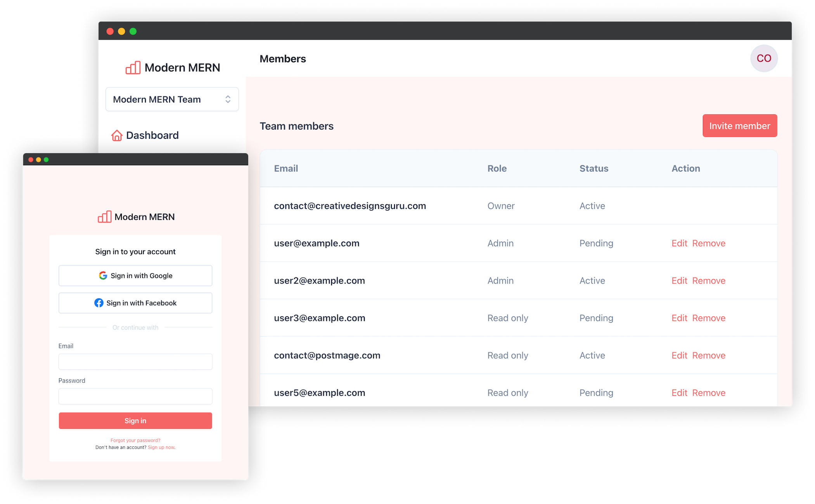Click the yellow minimize dot on sign-in window
The height and width of the screenshot is (504, 815).
point(38,159)
